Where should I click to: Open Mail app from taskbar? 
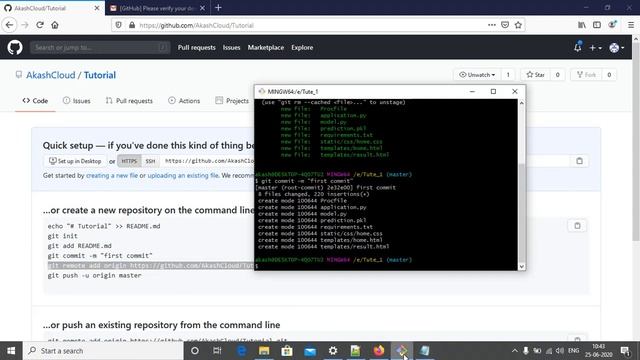(x=310, y=351)
